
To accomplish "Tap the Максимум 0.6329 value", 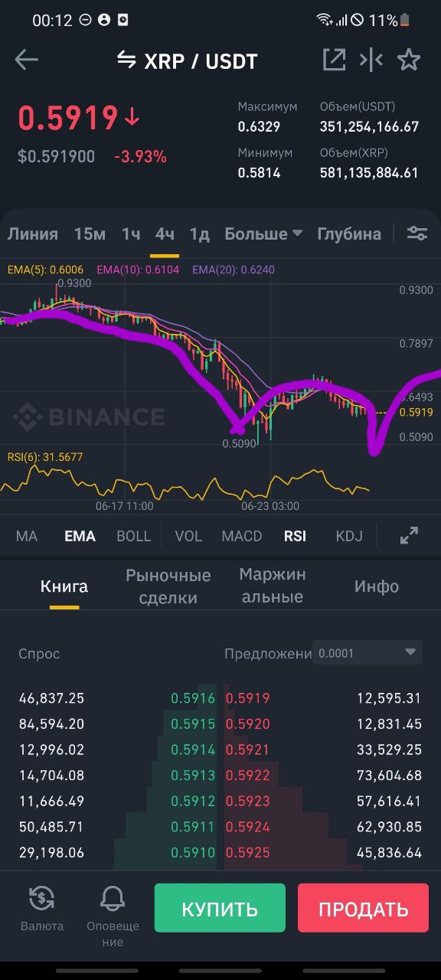I will pos(259,127).
